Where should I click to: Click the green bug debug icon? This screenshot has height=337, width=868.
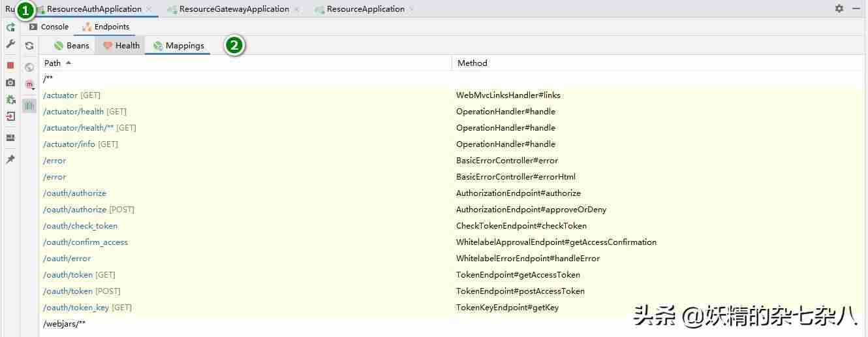coord(10,100)
